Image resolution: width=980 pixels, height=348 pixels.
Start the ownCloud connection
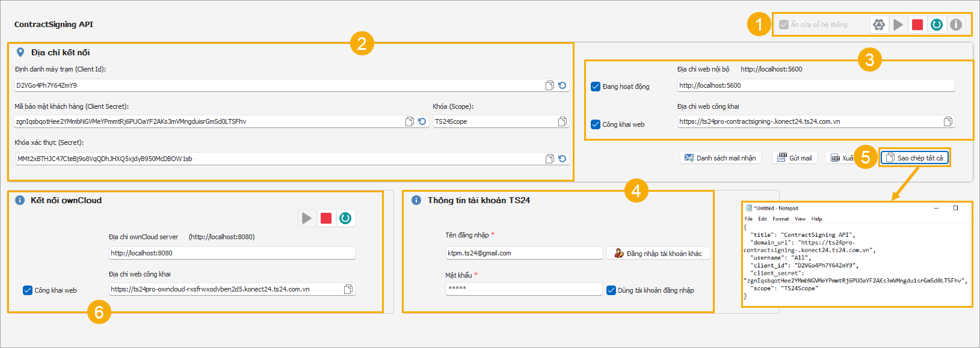click(307, 218)
